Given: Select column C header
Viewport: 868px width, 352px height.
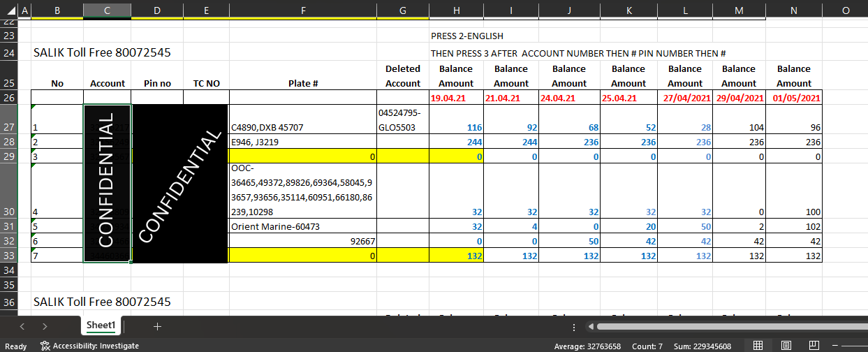Looking at the screenshot, I should (x=107, y=10).
